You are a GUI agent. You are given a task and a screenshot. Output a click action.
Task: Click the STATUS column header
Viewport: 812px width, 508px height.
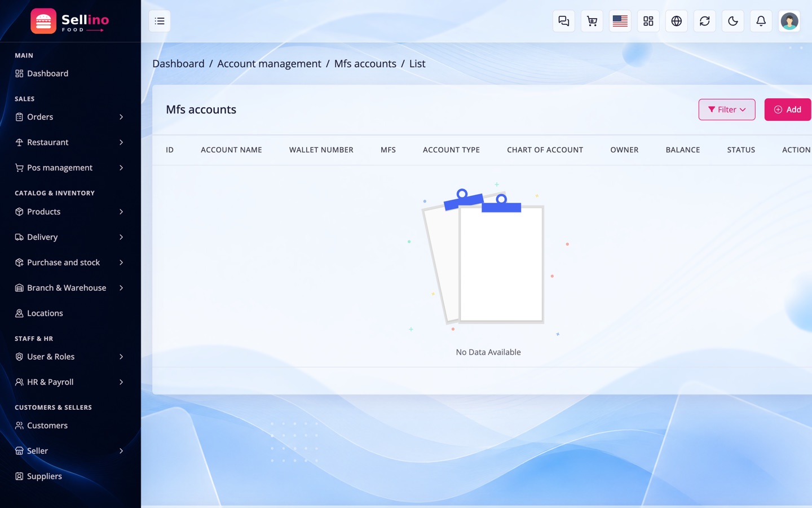[x=741, y=150]
